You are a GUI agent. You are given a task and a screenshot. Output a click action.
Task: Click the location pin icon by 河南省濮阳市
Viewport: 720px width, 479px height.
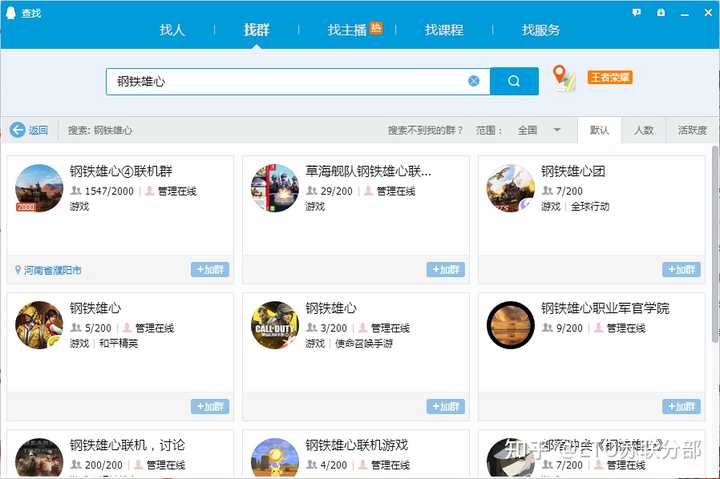point(18,270)
